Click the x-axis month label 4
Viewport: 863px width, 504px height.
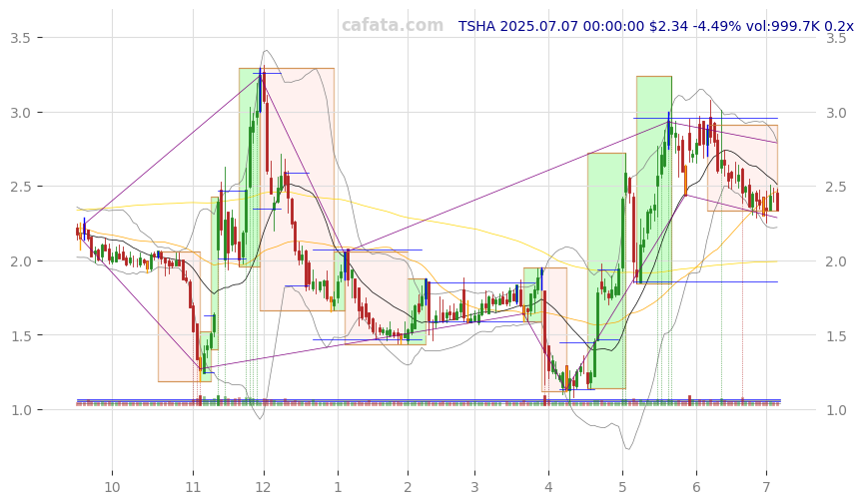[x=548, y=487]
